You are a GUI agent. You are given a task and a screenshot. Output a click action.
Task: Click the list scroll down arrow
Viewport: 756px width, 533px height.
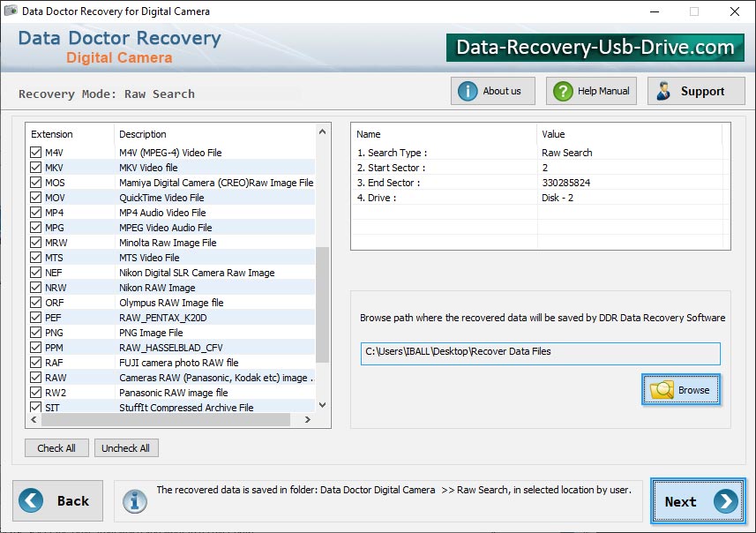(322, 405)
